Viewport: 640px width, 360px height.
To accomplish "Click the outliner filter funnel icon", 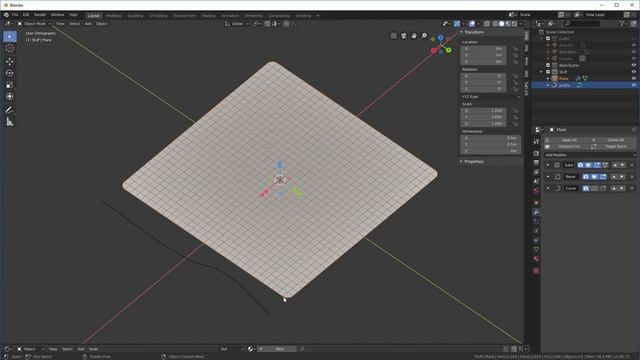I will 622,24.
